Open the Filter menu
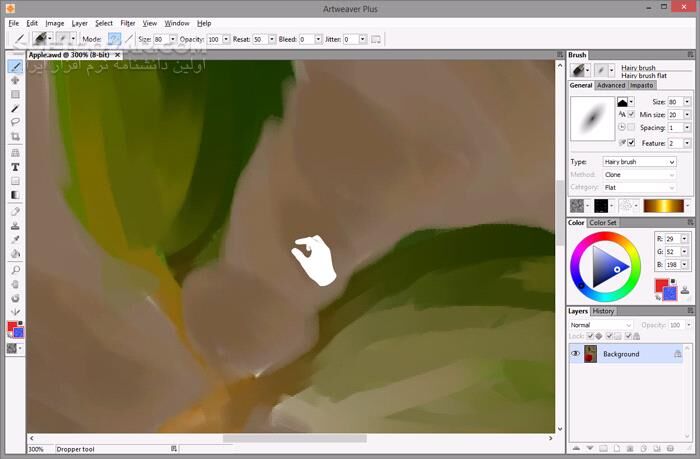 (x=128, y=22)
